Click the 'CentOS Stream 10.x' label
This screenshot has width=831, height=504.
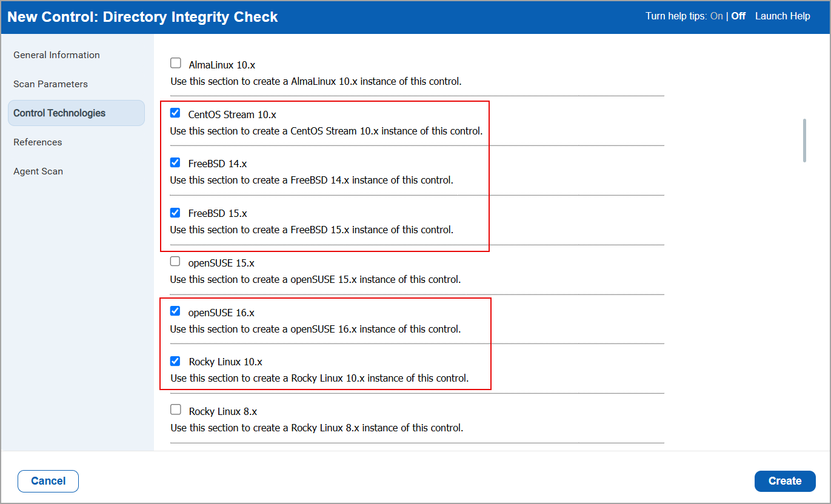pos(232,114)
